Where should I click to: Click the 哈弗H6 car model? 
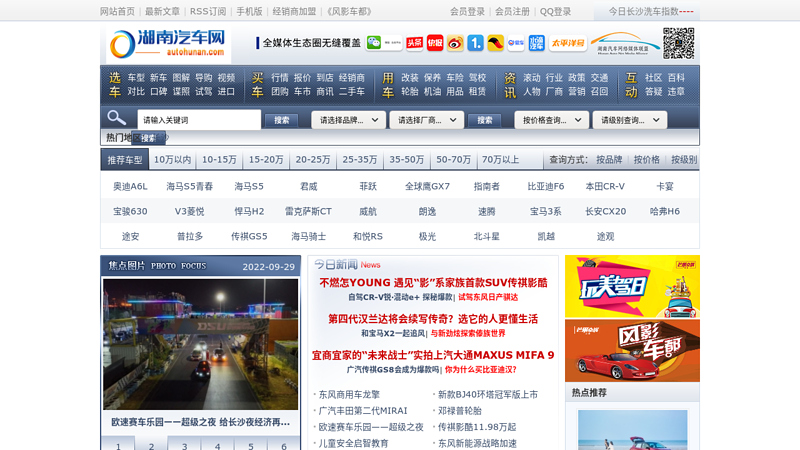click(x=665, y=211)
